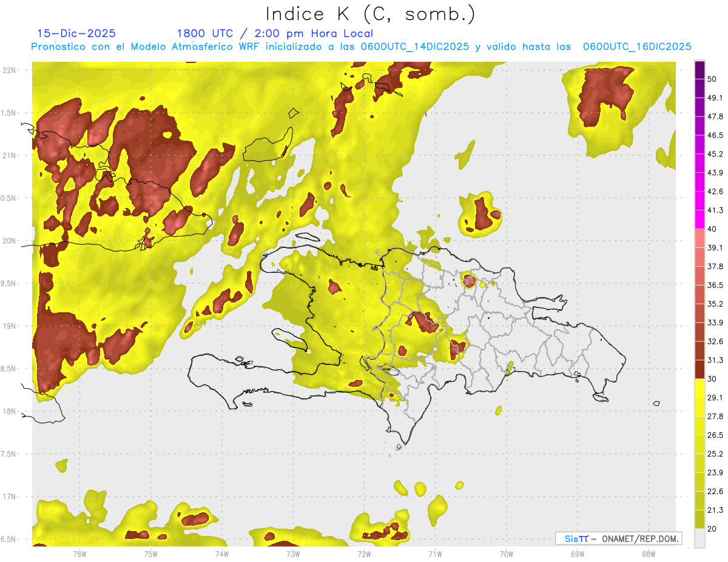Click the bright magenta swatch between 40 and 41.3
Viewport: 728px width, 562px height.
tap(699, 220)
